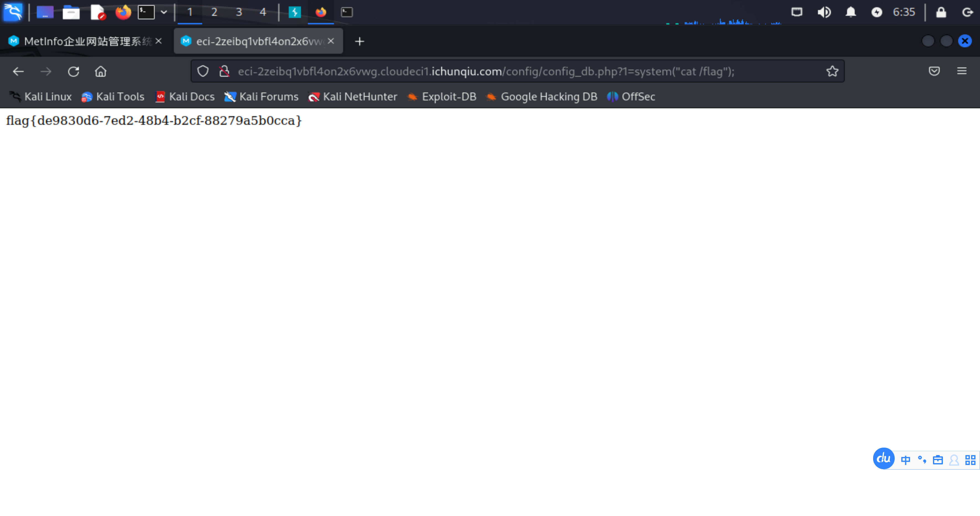Open the Kali applications menu icon
Image resolution: width=980 pixels, height=516 pixels.
[x=13, y=12]
